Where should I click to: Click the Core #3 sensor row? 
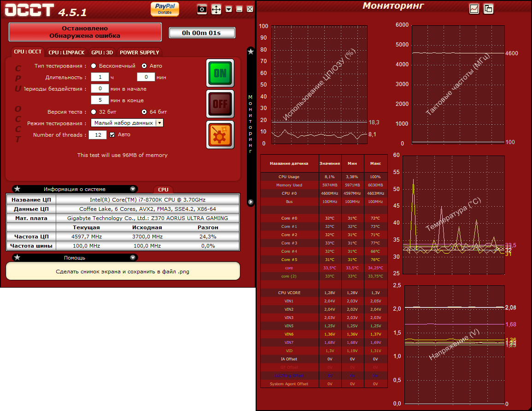click(x=324, y=243)
